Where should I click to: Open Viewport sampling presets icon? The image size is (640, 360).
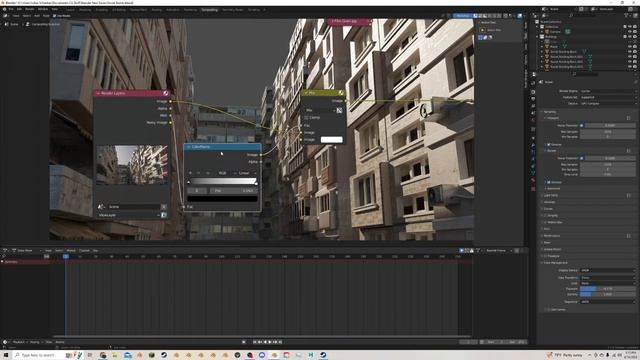point(629,118)
